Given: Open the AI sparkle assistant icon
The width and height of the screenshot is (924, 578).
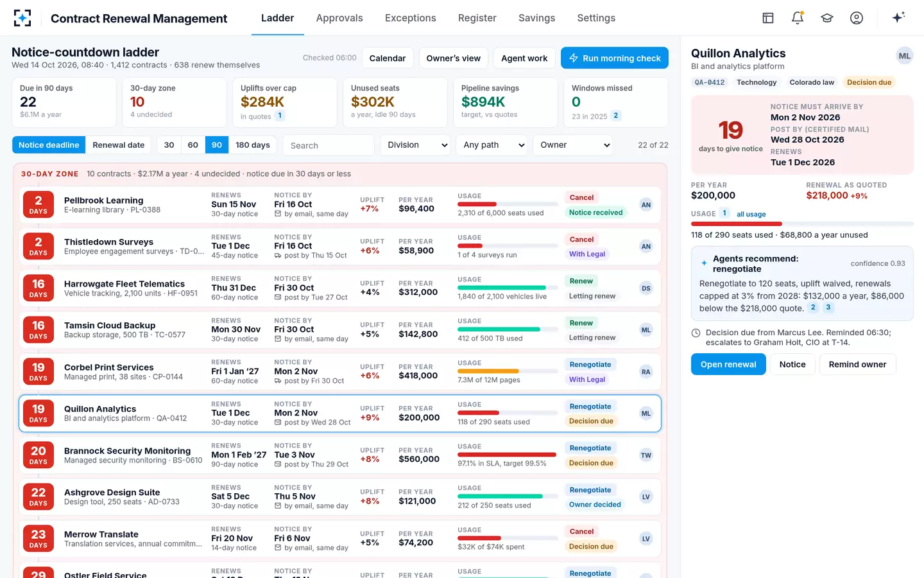Looking at the screenshot, I should (898, 17).
